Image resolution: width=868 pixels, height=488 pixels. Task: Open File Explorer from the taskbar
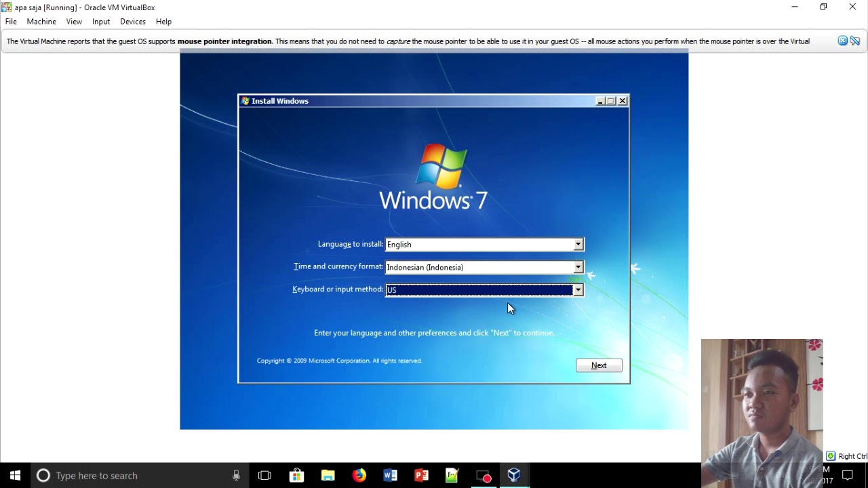point(328,476)
